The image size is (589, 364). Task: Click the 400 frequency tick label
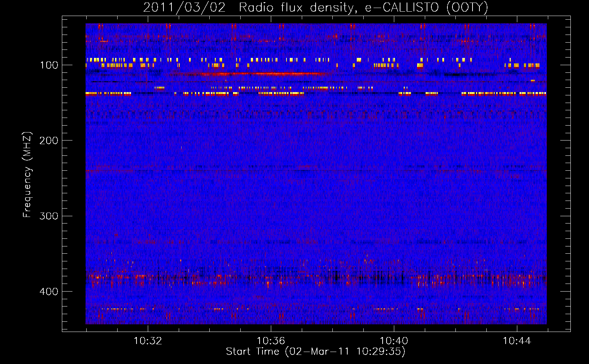pyautogui.click(x=49, y=291)
